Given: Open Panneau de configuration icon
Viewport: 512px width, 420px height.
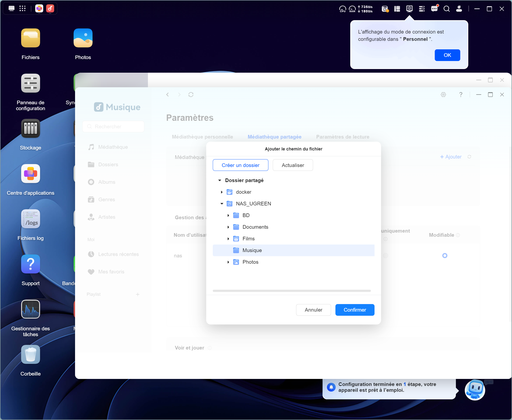Looking at the screenshot, I should [x=31, y=83].
